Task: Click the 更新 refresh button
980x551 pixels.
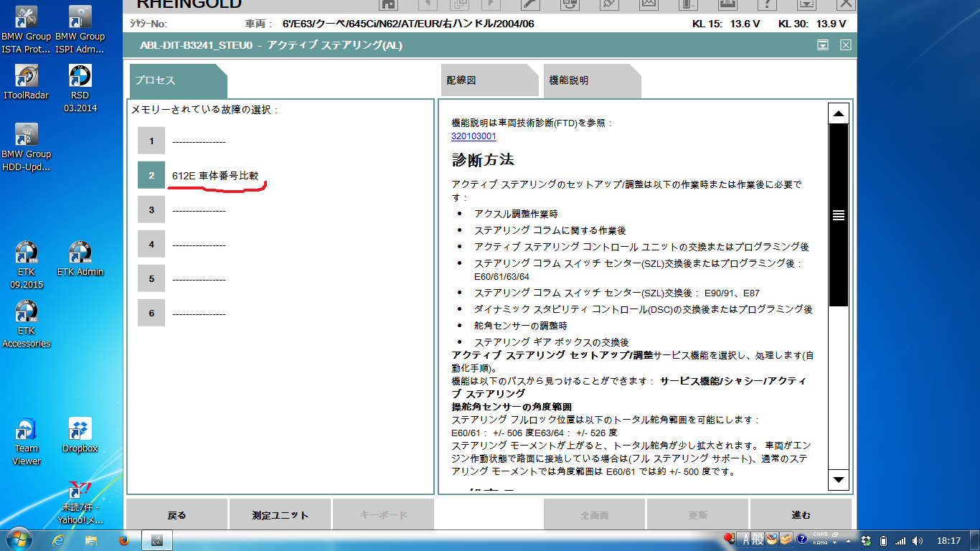Action: point(698,514)
